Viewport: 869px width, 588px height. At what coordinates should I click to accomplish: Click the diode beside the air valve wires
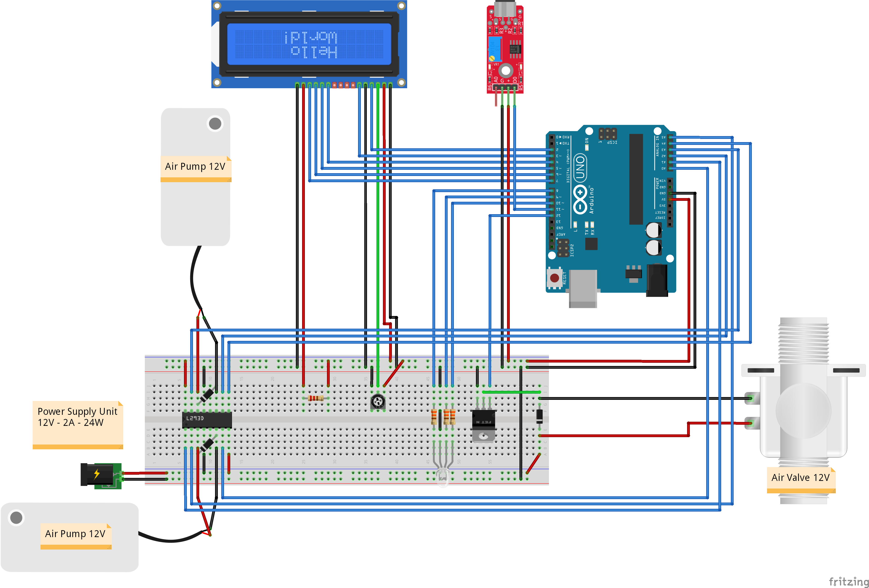click(x=539, y=417)
